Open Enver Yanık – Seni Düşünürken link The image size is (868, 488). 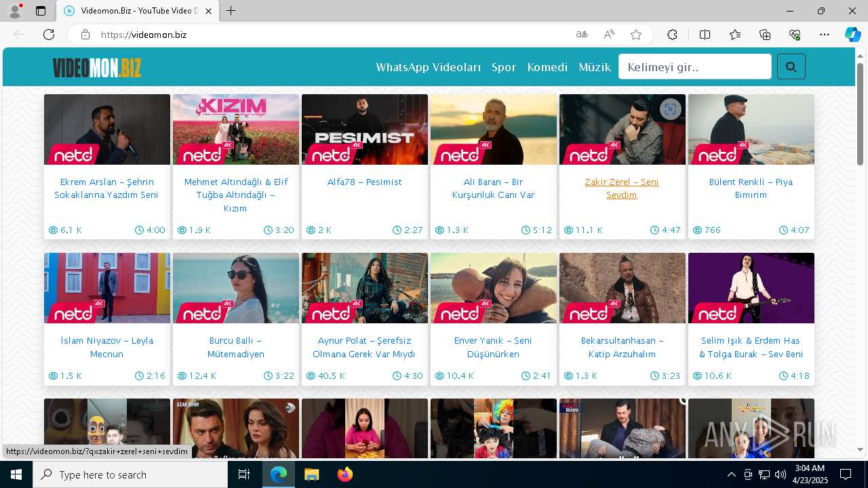(x=494, y=347)
